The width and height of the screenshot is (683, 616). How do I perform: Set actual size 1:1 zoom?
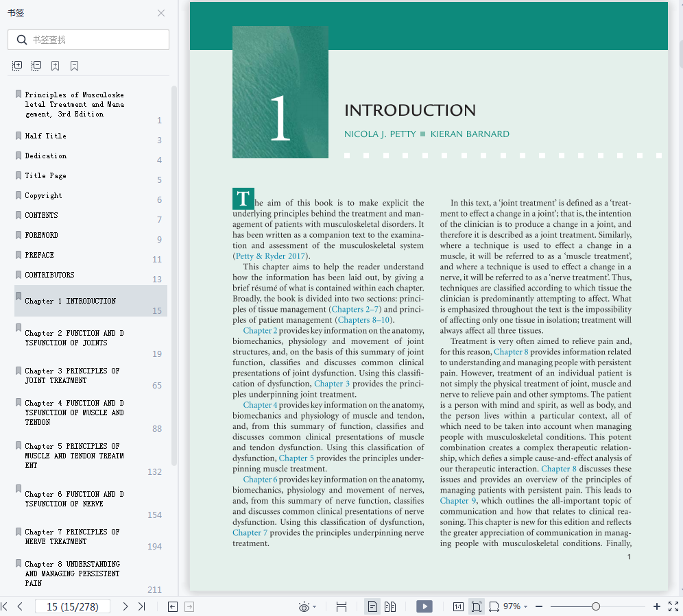pyautogui.click(x=458, y=606)
